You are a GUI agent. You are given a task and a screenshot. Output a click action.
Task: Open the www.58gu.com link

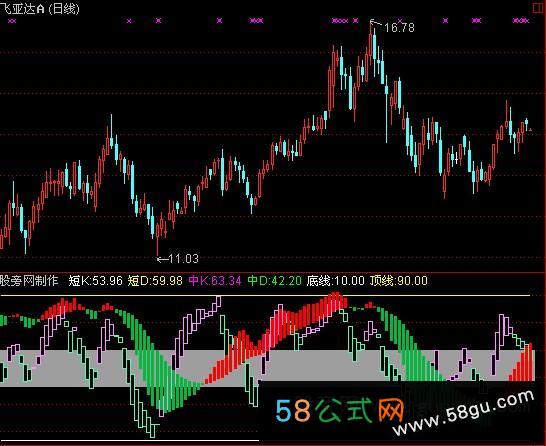pyautogui.click(x=463, y=413)
